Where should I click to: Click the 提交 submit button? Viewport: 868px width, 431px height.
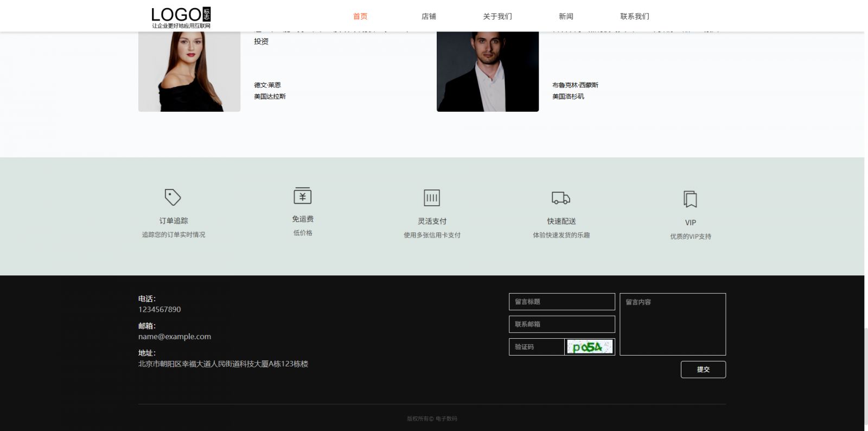coord(703,370)
